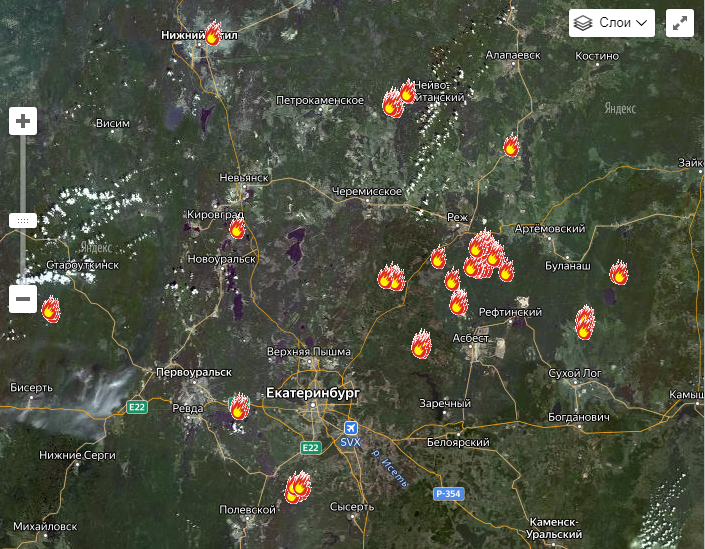Select the fire marker near Ревда
The height and width of the screenshot is (549, 705).
click(239, 405)
